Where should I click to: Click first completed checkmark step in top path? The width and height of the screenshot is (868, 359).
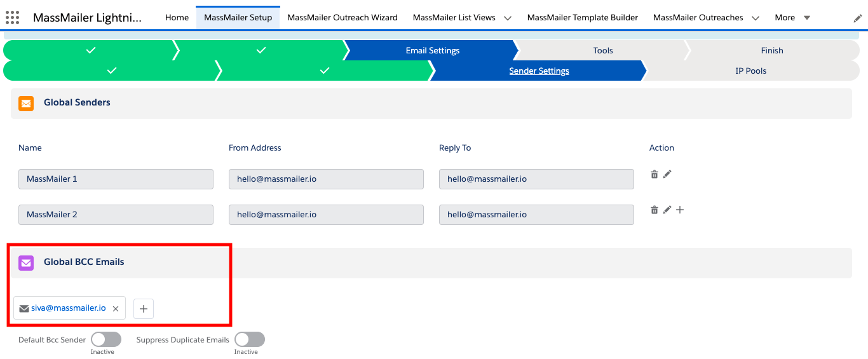[x=91, y=50]
